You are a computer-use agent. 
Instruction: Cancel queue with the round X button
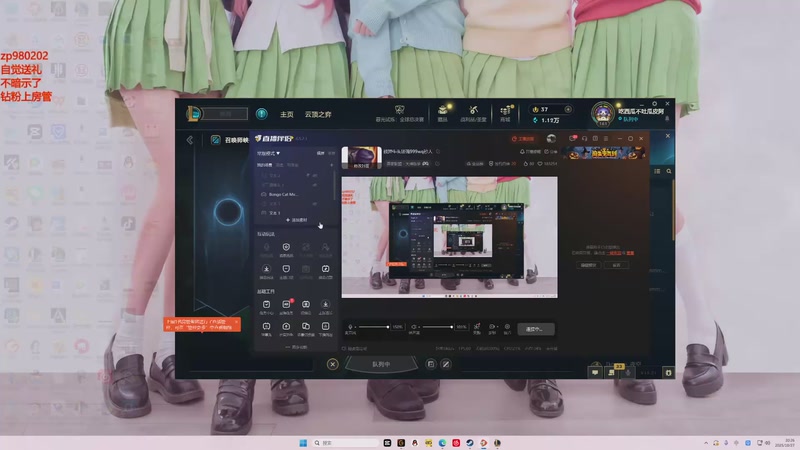[x=333, y=364]
